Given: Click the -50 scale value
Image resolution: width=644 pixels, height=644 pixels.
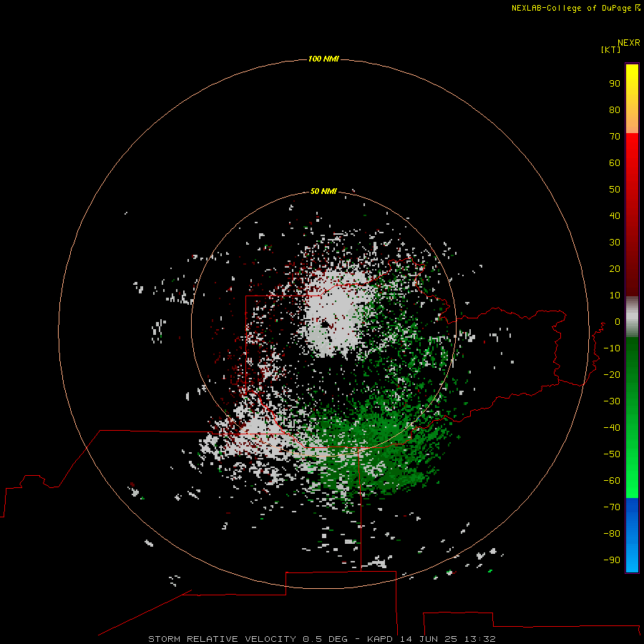Looking at the screenshot, I should 612,454.
